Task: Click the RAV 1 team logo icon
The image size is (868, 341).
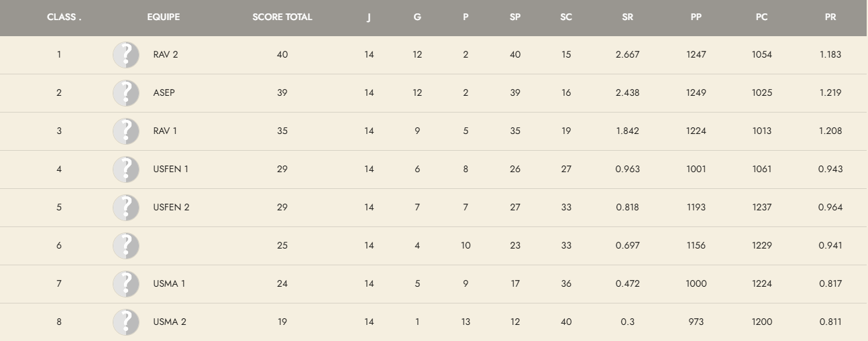Action: [x=126, y=131]
